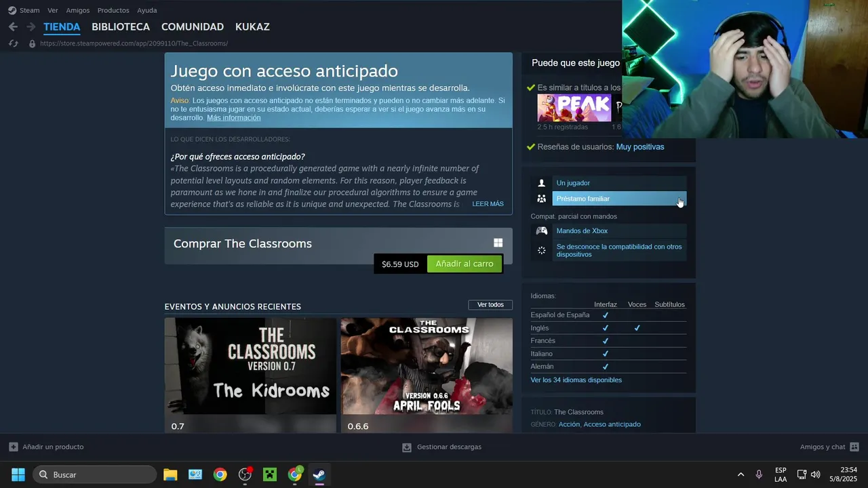The width and height of the screenshot is (868, 488).
Task: Click the $6.59 USD price label
Action: (x=400, y=264)
